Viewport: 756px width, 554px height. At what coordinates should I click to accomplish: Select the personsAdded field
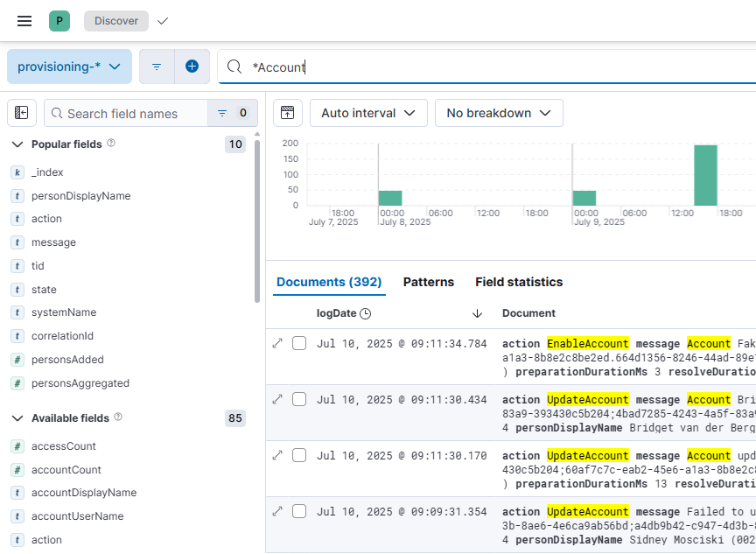coord(67,360)
